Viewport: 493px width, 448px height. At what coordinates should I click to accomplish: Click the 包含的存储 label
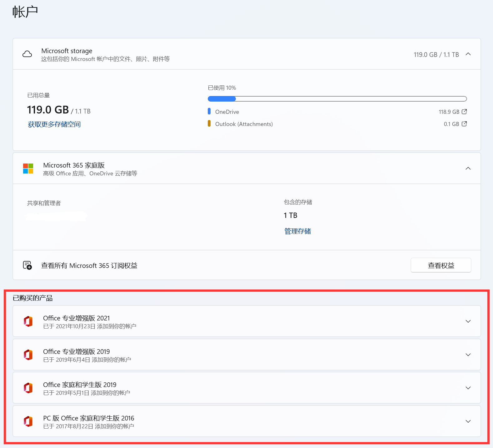(298, 202)
